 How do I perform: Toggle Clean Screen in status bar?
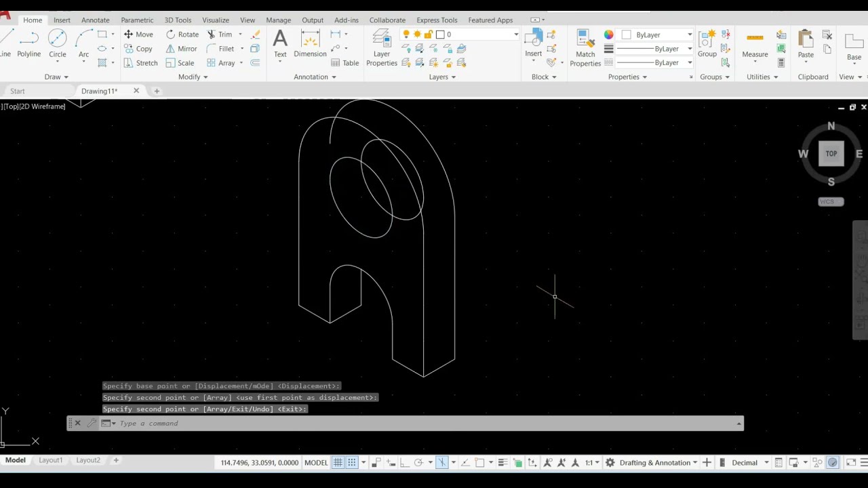[x=851, y=463]
